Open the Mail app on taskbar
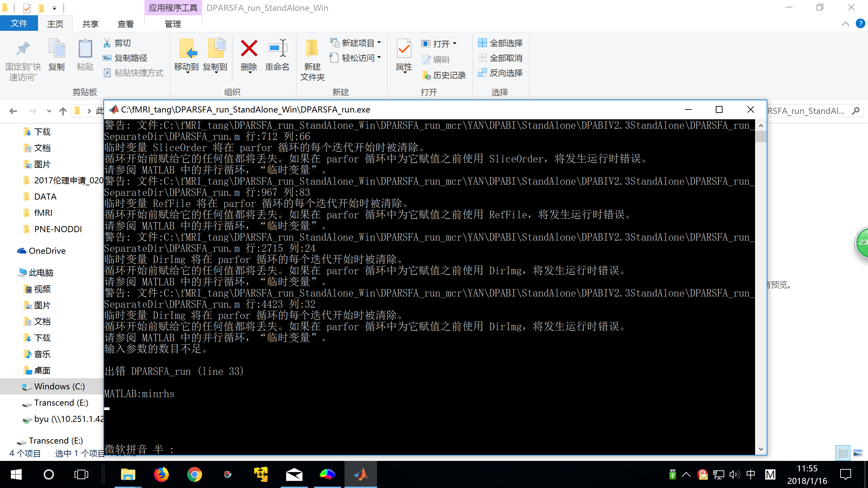Screen dimensions: 868x488 tap(294, 474)
